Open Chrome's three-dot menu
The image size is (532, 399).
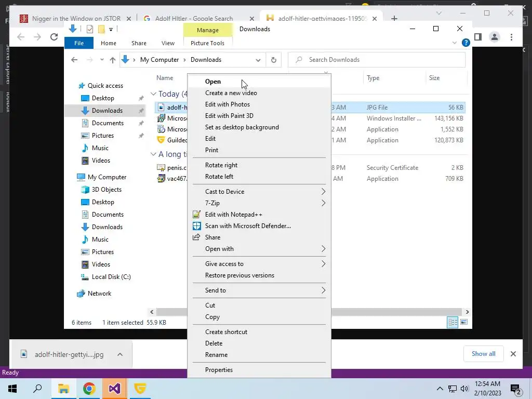coord(511,37)
